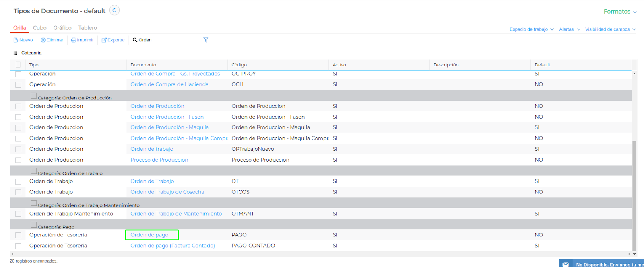Click the Nuevo new document icon

tap(16, 40)
